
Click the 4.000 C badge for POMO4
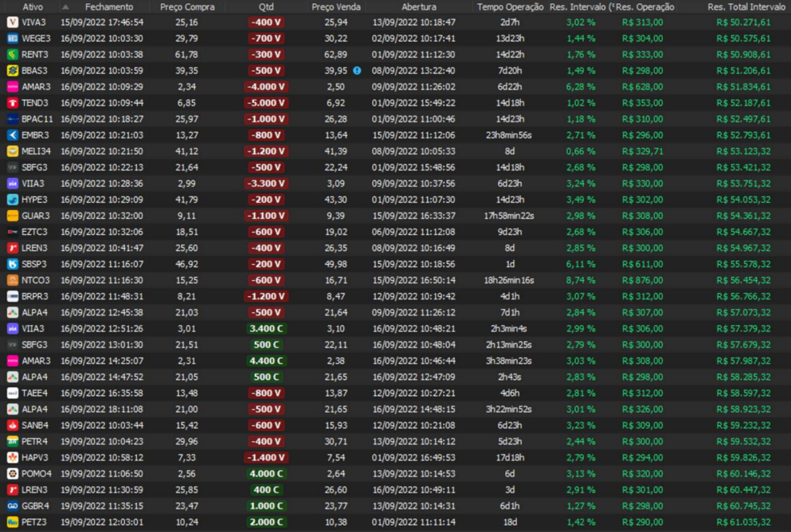tap(266, 473)
